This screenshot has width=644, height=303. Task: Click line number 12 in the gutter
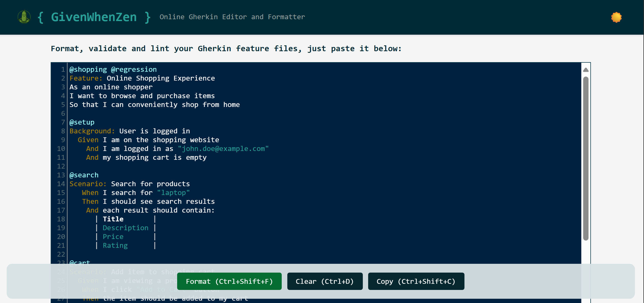coord(61,166)
